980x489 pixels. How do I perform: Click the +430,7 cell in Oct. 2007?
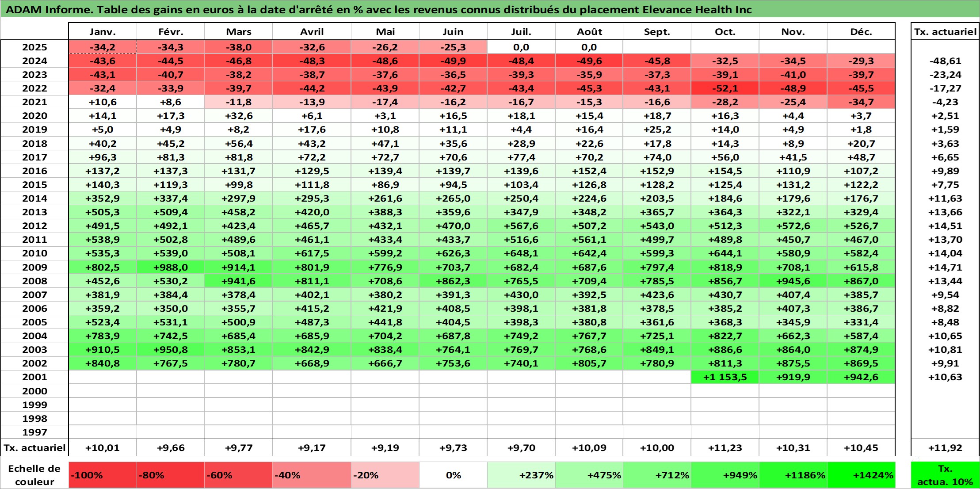(725, 295)
